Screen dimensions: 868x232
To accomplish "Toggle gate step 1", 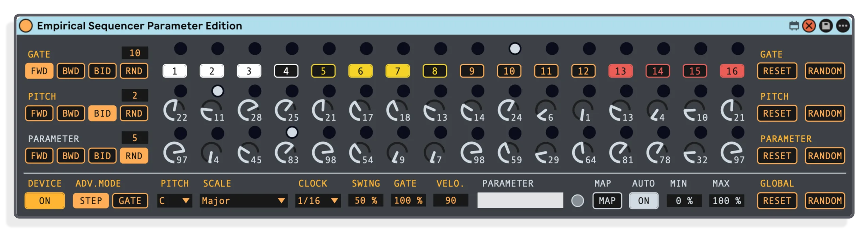I will [175, 71].
